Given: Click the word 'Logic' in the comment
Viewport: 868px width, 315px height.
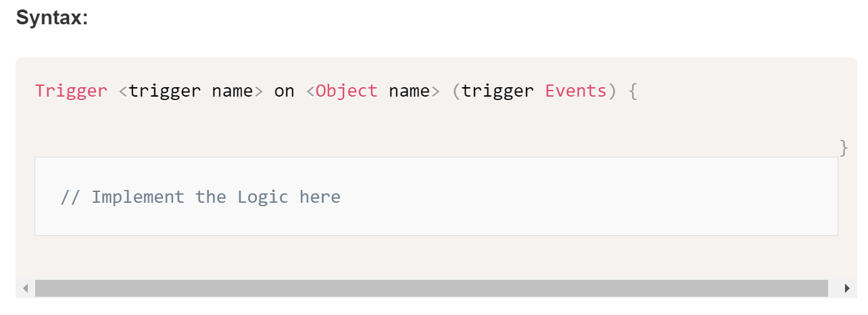Looking at the screenshot, I should point(263,197).
